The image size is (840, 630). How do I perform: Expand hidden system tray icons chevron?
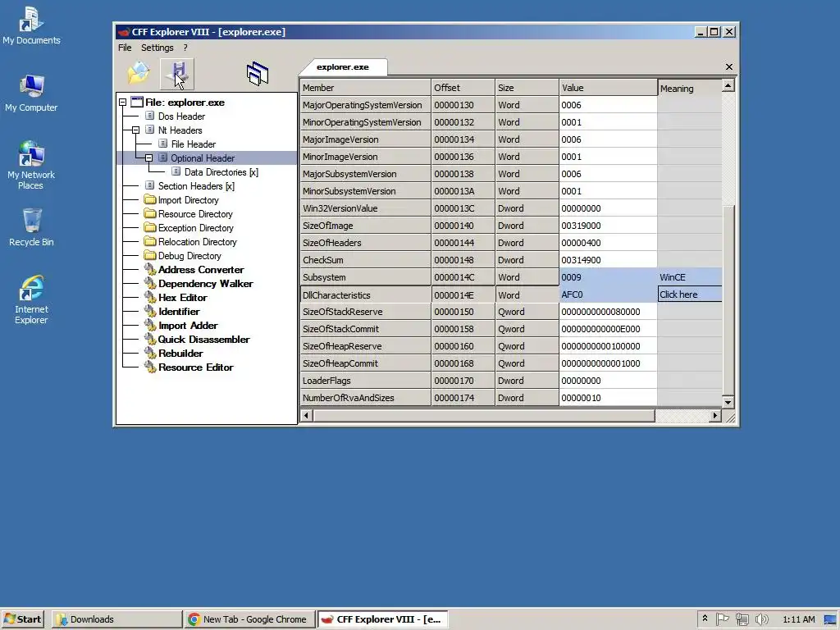[x=705, y=619]
